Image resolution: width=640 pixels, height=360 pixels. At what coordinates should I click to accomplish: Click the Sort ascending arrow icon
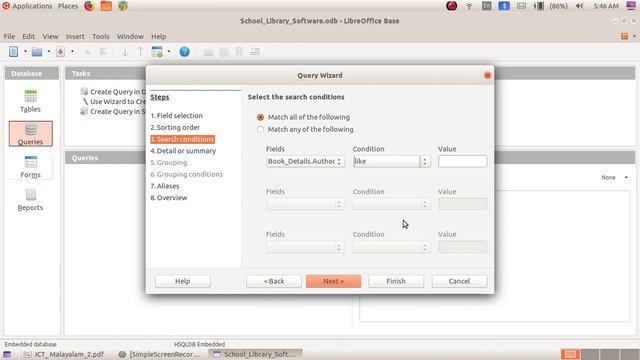pos(125,51)
